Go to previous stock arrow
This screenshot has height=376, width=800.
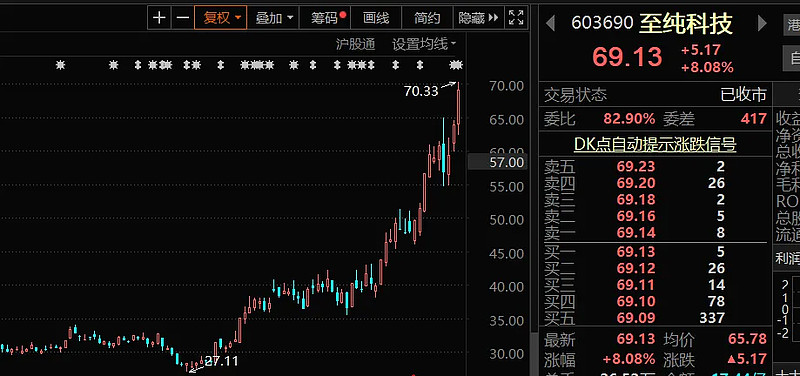550,23
